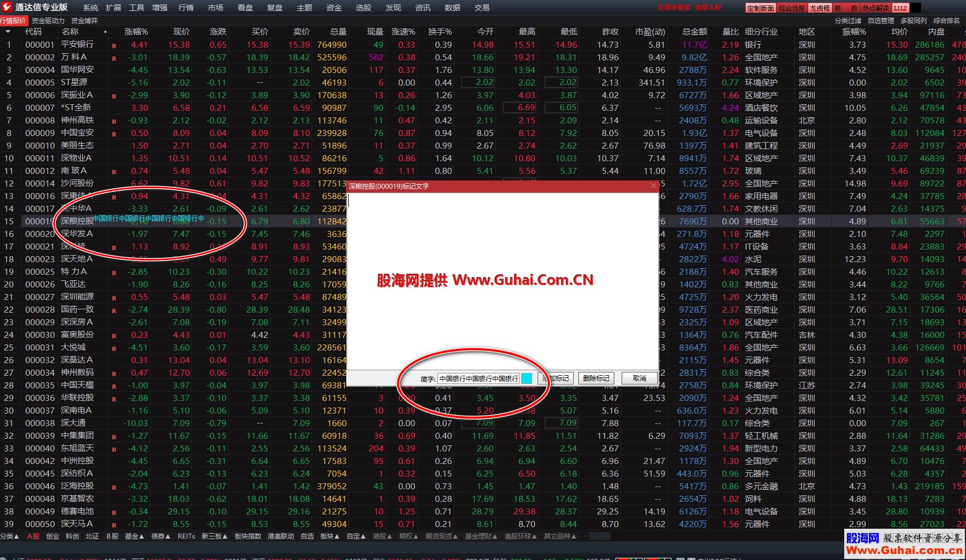Select the REITs bottom tab
Viewport: 966px width, 560px height.
pos(187,536)
